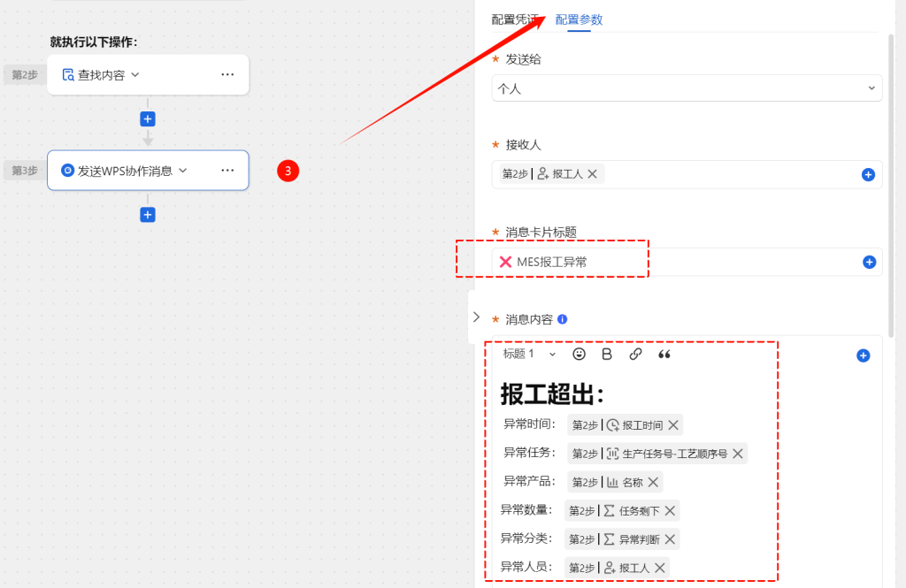Viewport: 906px width, 588px height.
Task: Click the 第3步 step label
Action: coord(25,171)
